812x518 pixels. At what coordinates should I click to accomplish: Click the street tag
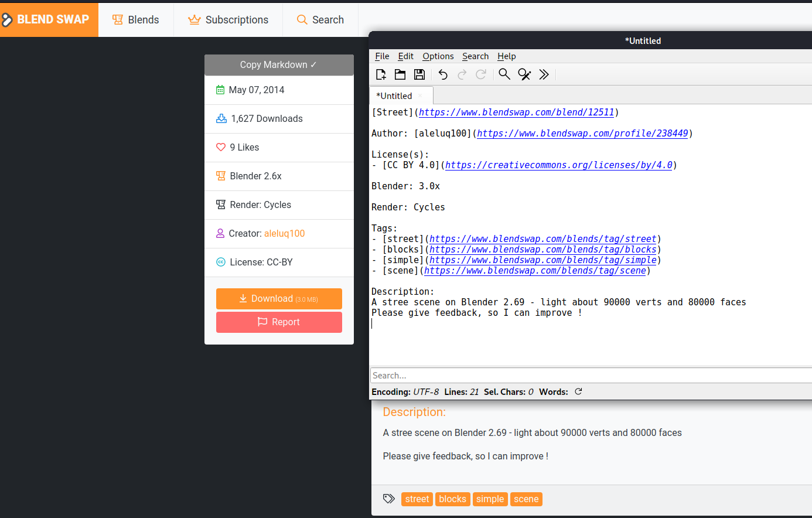click(x=417, y=499)
